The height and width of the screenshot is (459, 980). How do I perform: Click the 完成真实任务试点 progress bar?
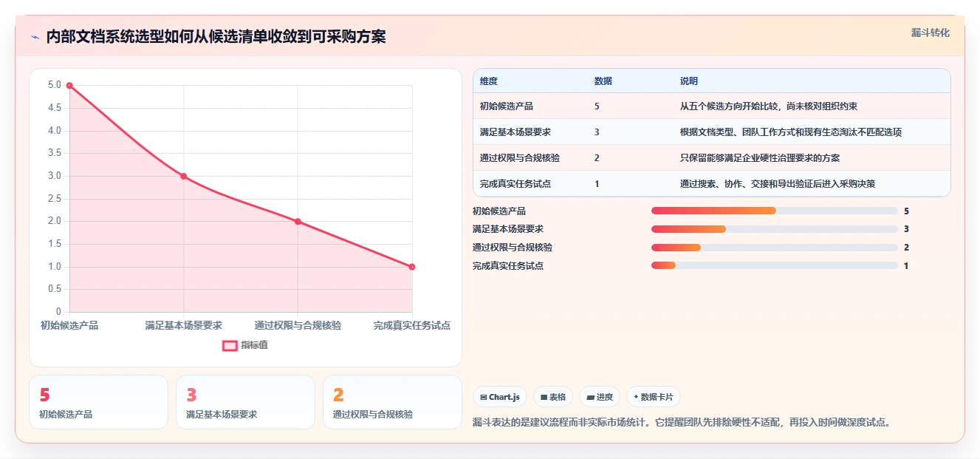pyautogui.click(x=775, y=265)
